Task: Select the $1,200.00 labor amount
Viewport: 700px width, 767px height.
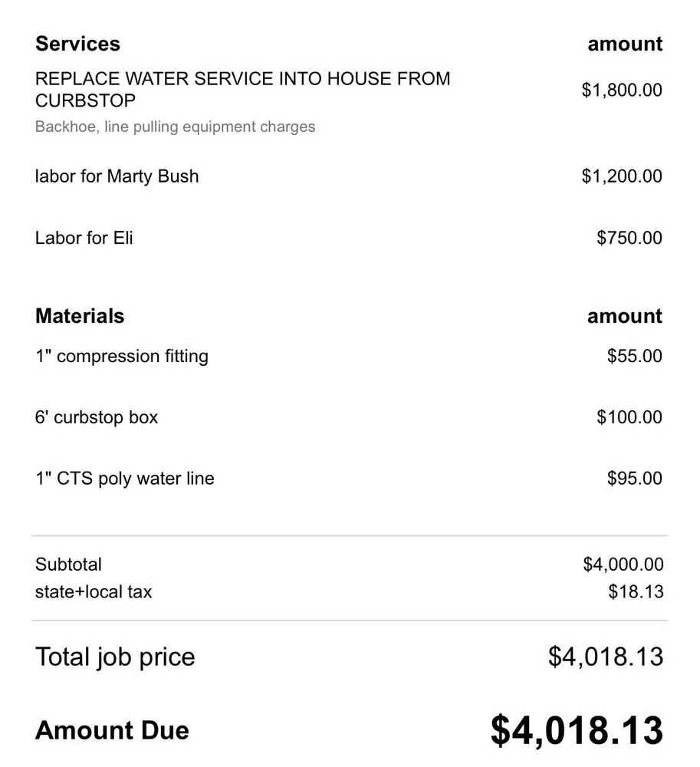Action: pyautogui.click(x=621, y=176)
